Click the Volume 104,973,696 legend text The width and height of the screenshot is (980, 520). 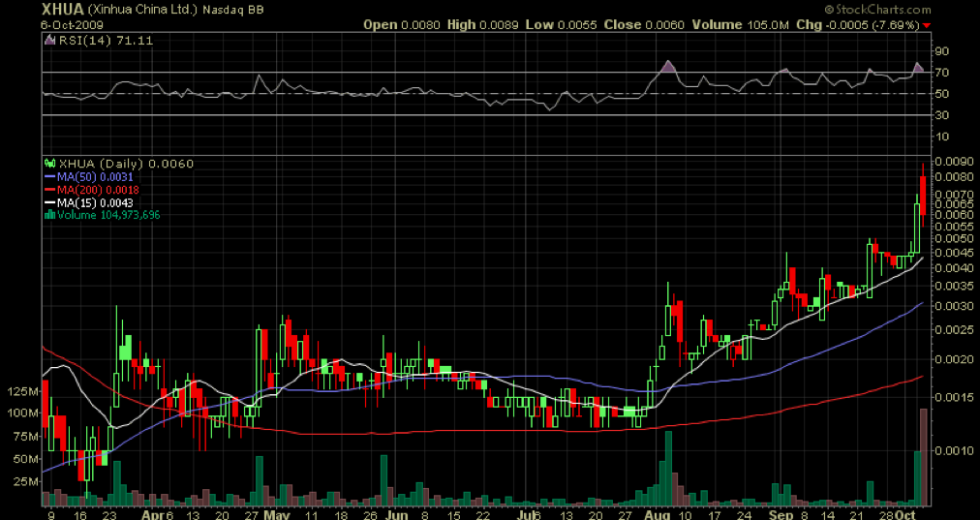point(108,215)
